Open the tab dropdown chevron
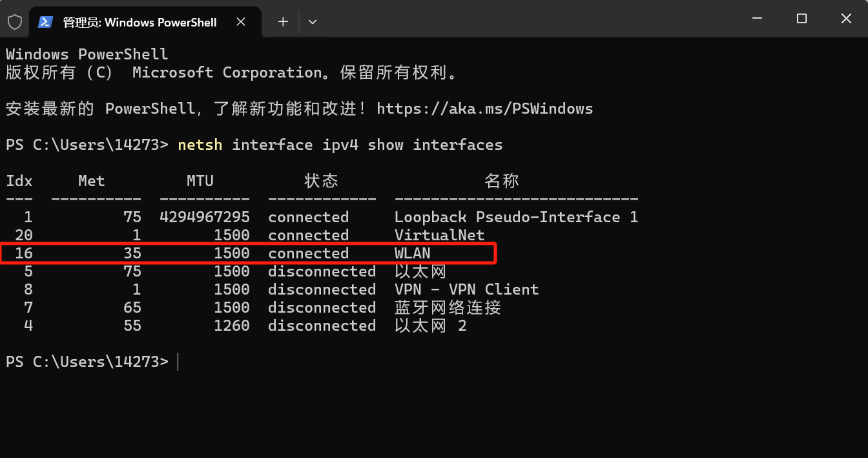The image size is (868, 458). 313,21
